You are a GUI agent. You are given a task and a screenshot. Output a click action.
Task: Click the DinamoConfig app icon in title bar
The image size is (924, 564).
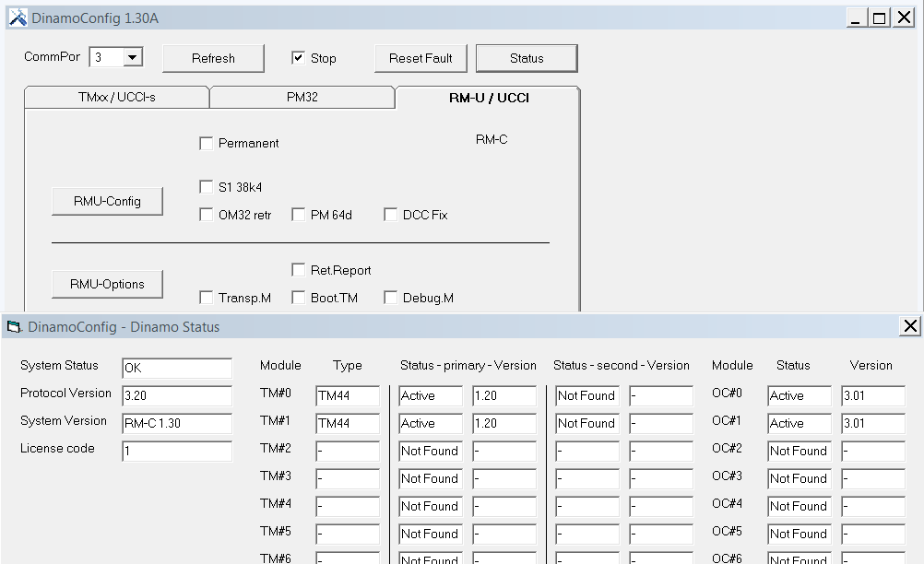click(x=18, y=18)
